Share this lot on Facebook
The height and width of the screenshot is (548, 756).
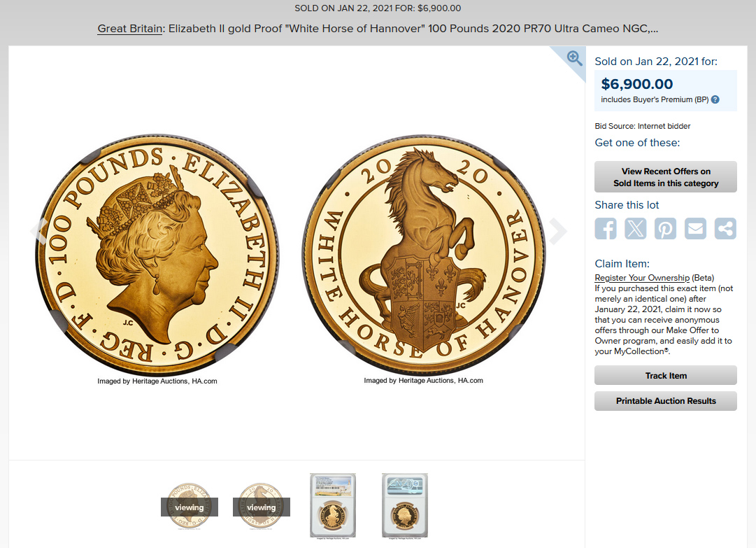point(606,228)
